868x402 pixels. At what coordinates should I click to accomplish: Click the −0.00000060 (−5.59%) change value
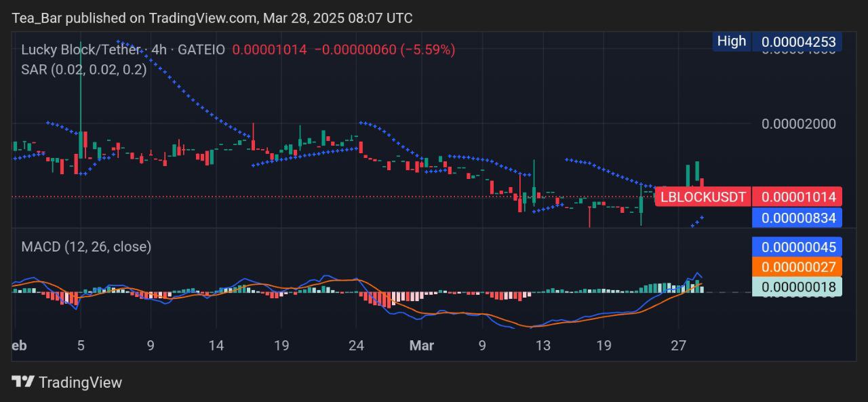pos(384,49)
